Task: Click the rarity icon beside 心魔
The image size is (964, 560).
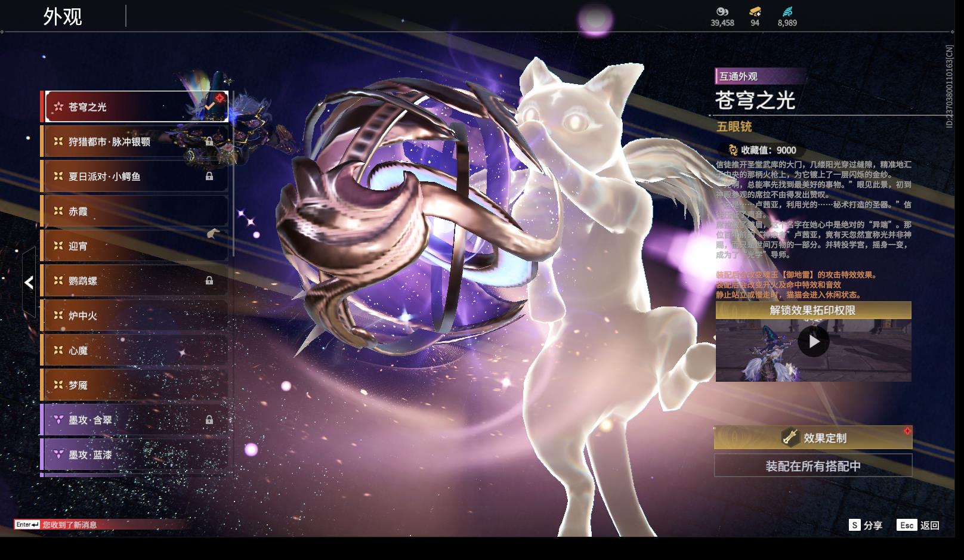Action: [58, 350]
